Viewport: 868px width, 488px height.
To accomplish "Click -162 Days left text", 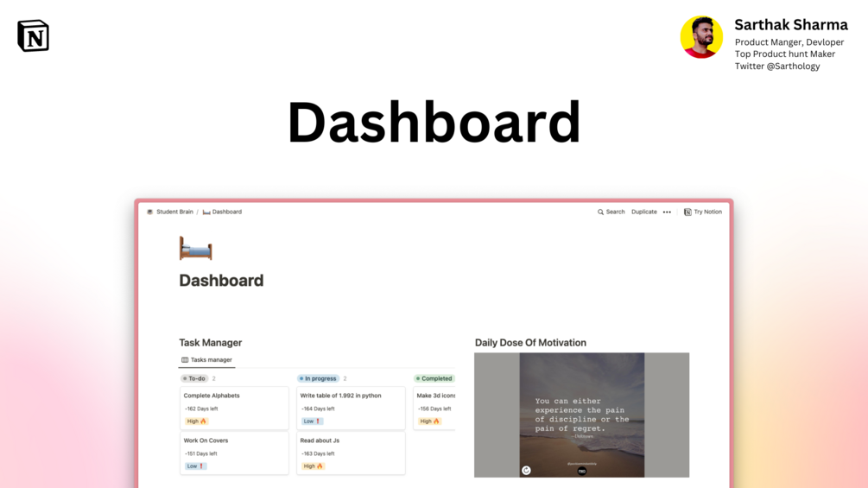I will [x=201, y=409].
